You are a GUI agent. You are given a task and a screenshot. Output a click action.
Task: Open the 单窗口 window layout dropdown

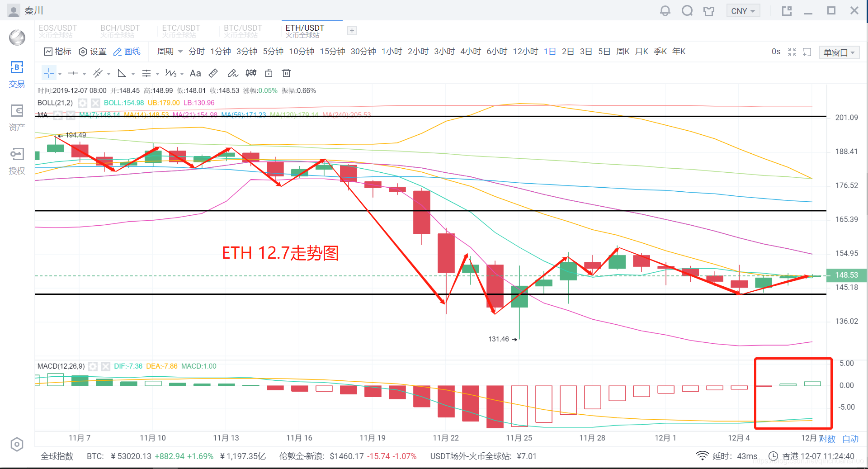pyautogui.click(x=839, y=52)
